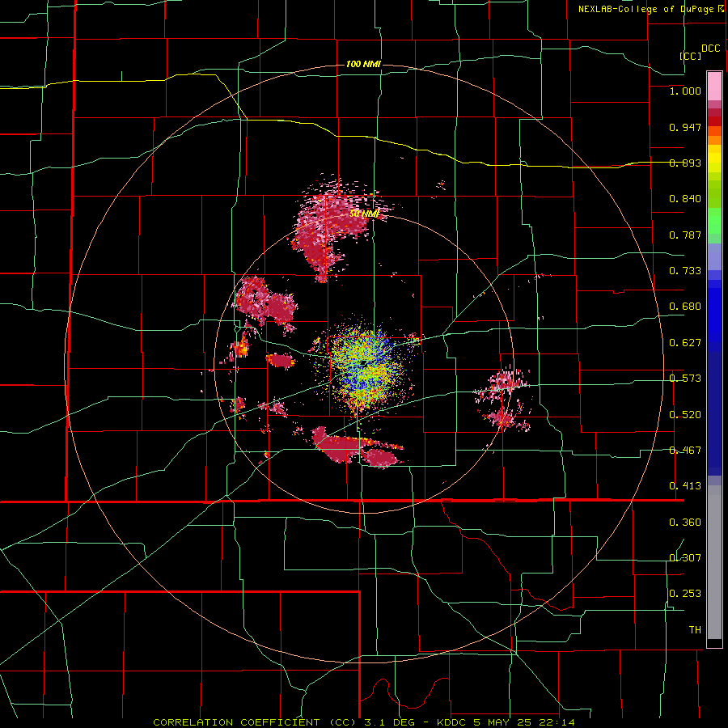This screenshot has width=728, height=728.
Task: Click the TH threshold label
Action: 695,630
